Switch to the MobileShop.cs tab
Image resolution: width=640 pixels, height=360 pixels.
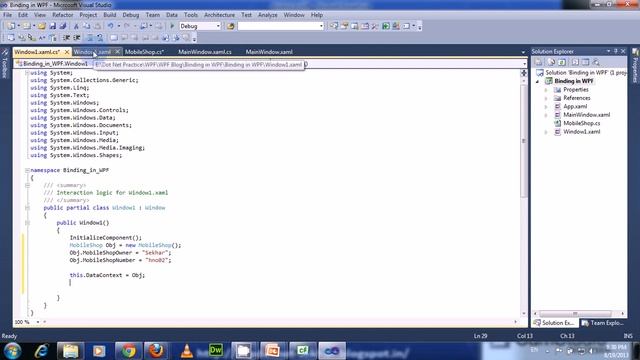(144, 52)
